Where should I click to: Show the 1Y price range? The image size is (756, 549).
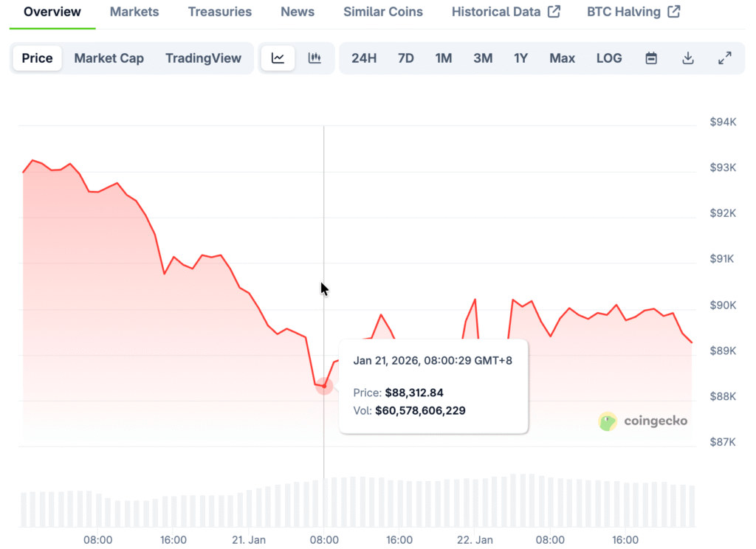521,58
